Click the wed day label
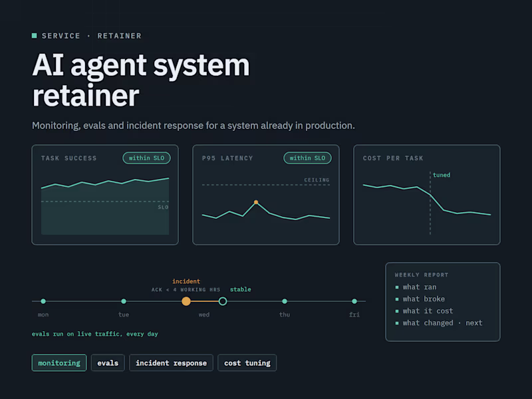The image size is (532, 399). tap(204, 315)
